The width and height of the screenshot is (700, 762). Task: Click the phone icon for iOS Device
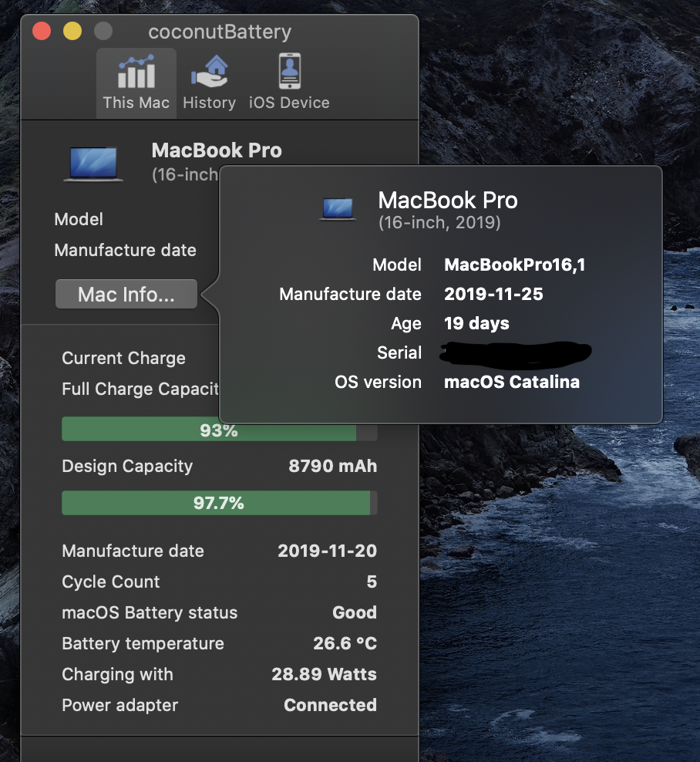click(290, 71)
